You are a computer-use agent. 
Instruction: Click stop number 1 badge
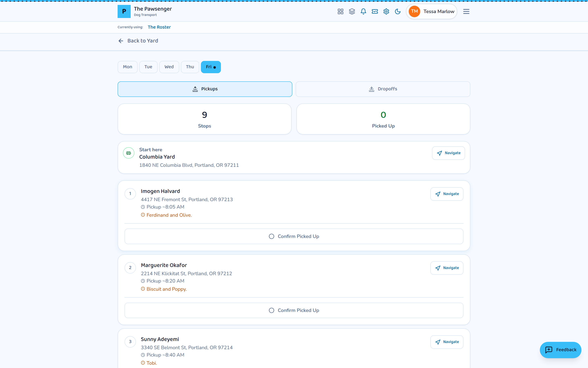[x=130, y=194]
